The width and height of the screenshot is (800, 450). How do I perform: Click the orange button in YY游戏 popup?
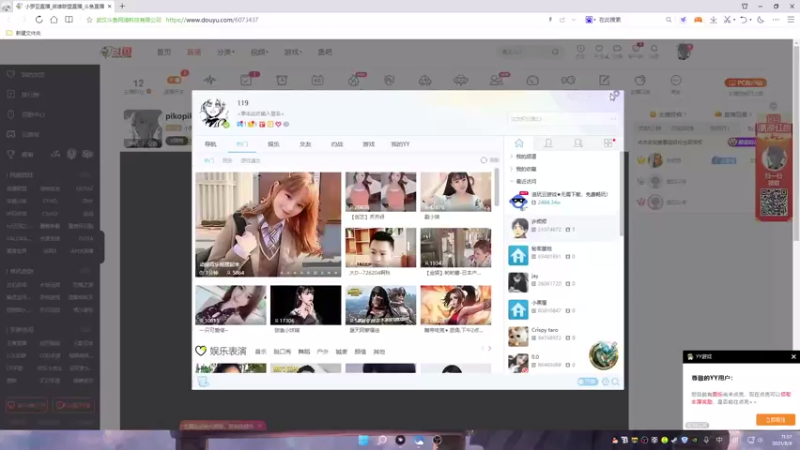tap(775, 419)
